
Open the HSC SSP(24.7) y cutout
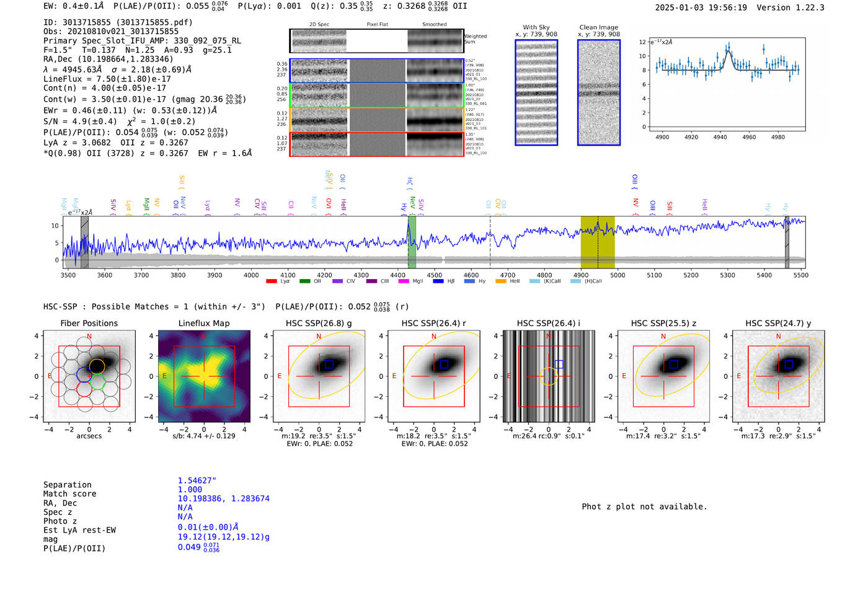(x=779, y=376)
